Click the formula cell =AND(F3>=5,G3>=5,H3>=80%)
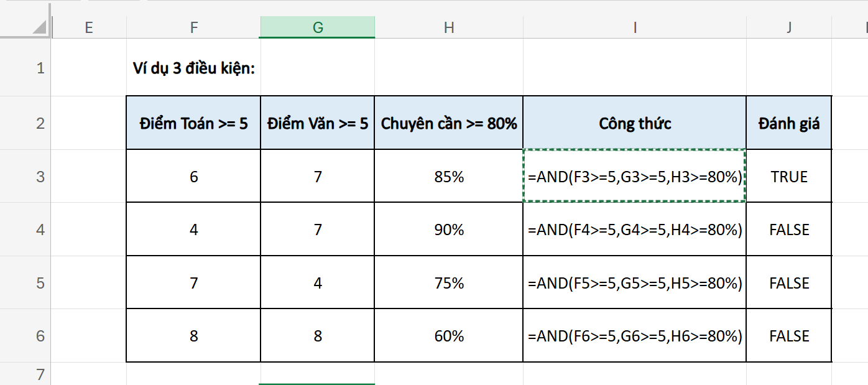Image resolution: width=868 pixels, height=385 pixels. tap(634, 176)
